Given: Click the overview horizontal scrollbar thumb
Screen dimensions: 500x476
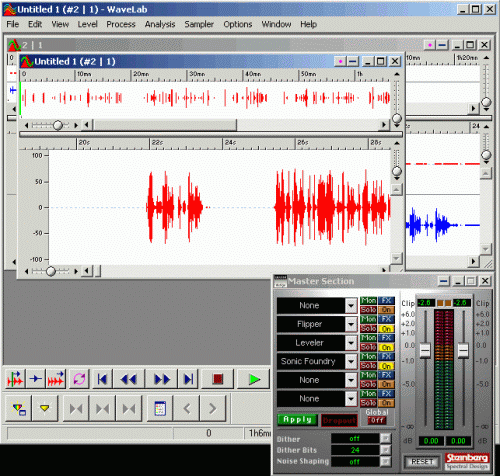Looking at the screenshot, I should tap(165, 125).
